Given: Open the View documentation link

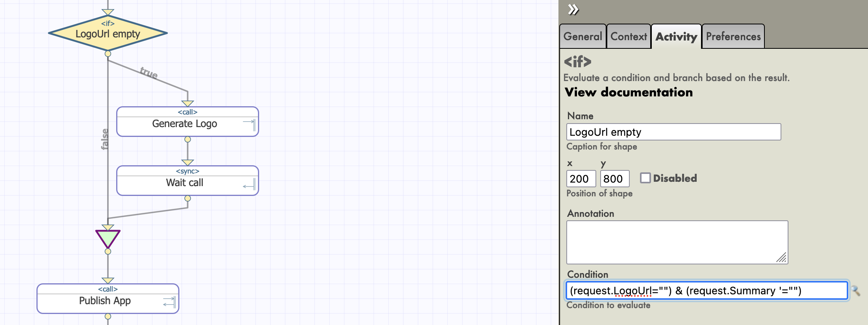Looking at the screenshot, I should (629, 92).
